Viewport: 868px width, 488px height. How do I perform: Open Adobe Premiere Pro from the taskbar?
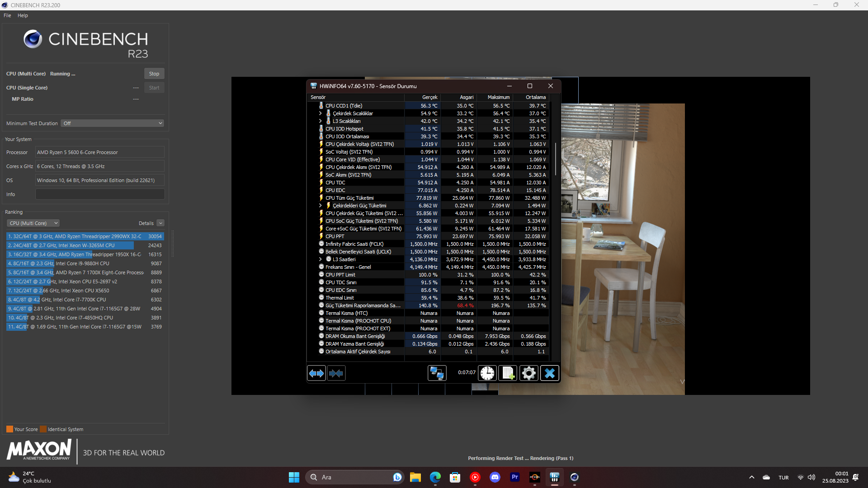coord(514,477)
